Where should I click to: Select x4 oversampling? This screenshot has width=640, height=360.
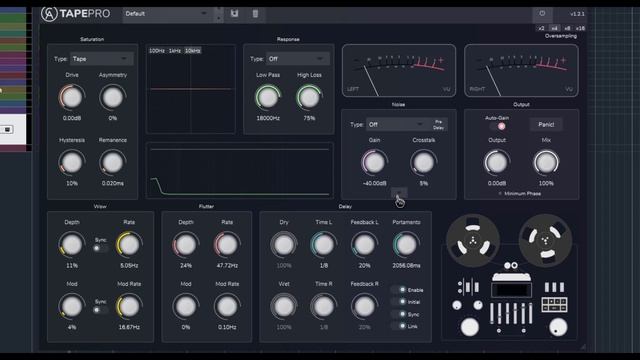tap(554, 28)
